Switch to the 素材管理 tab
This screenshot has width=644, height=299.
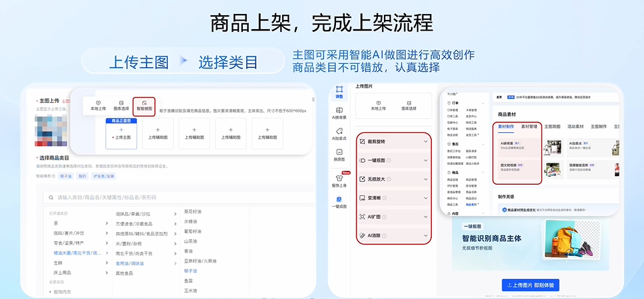pos(531,126)
